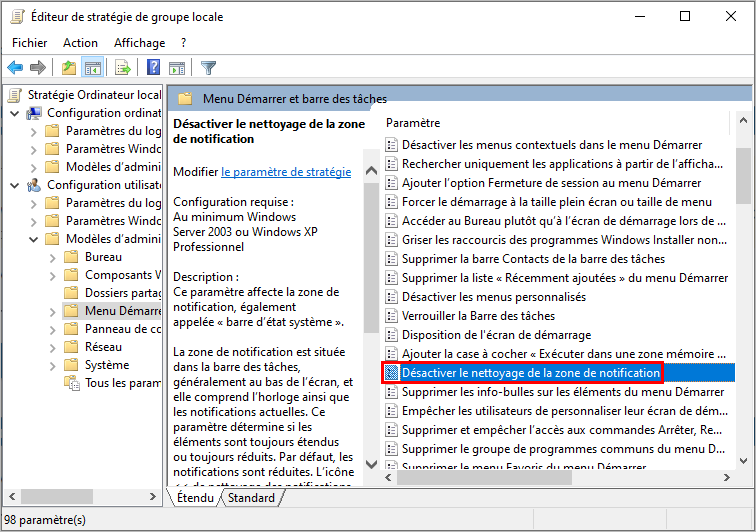This screenshot has height=532, width=756.
Task: Click tree pane horizontal scrollbar right arrow
Action: [153, 496]
